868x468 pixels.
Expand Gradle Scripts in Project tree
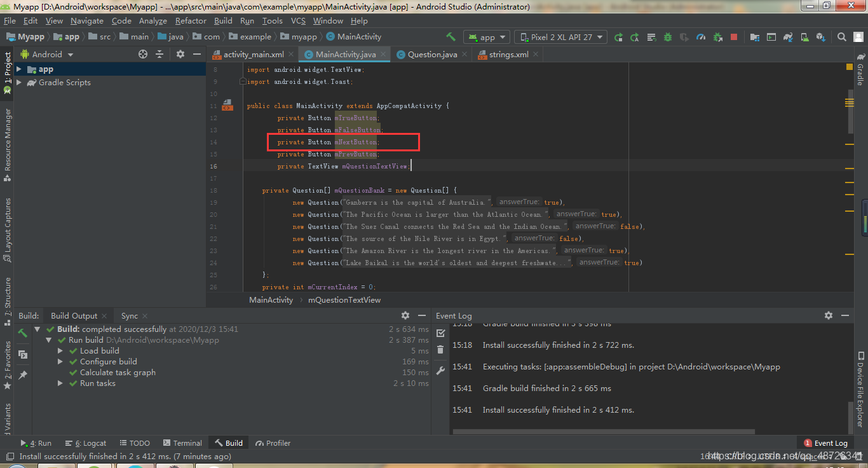point(19,82)
